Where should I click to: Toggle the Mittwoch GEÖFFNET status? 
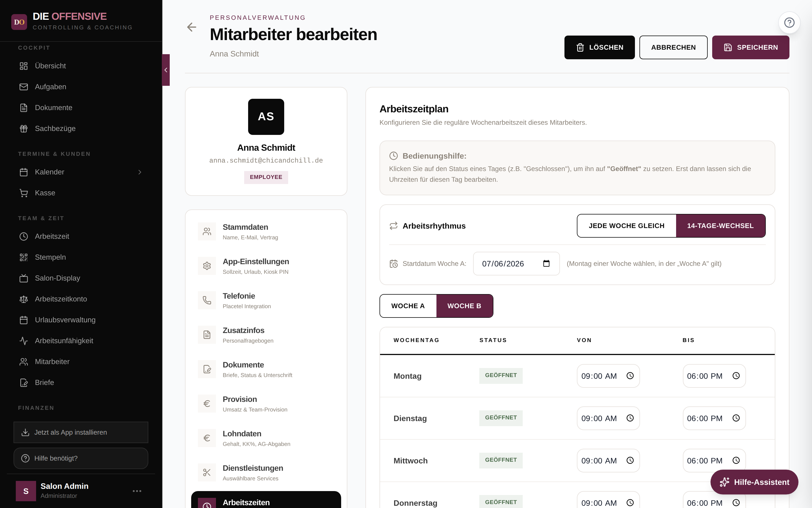click(x=501, y=460)
